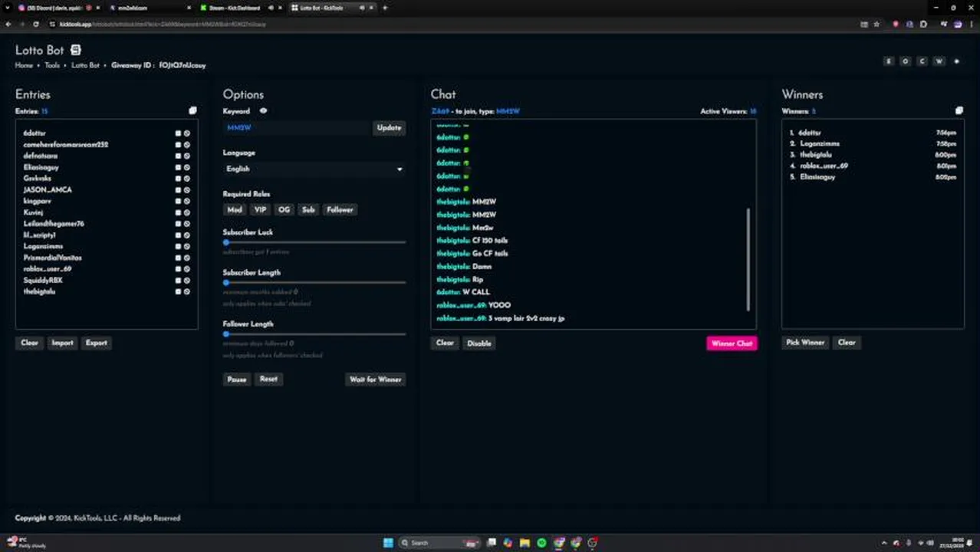
Task: Toggle the square box next to kingparv
Action: (x=178, y=202)
